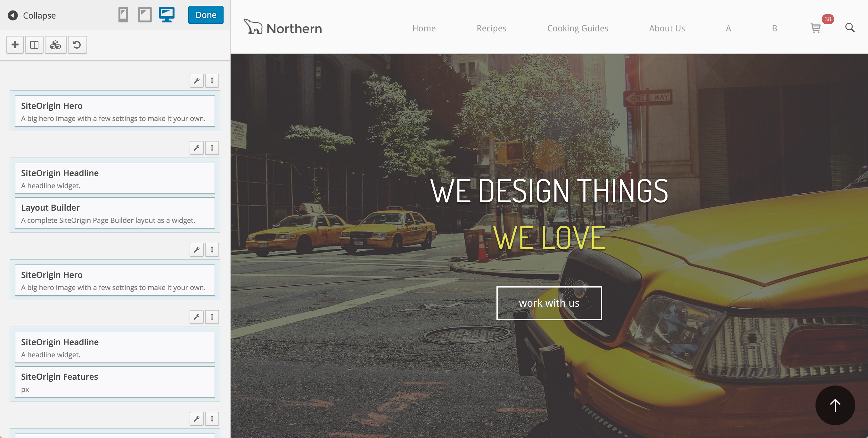Screen dimensions: 868x438
Task: Click the cart icon with 38 items
Action: [x=816, y=28]
